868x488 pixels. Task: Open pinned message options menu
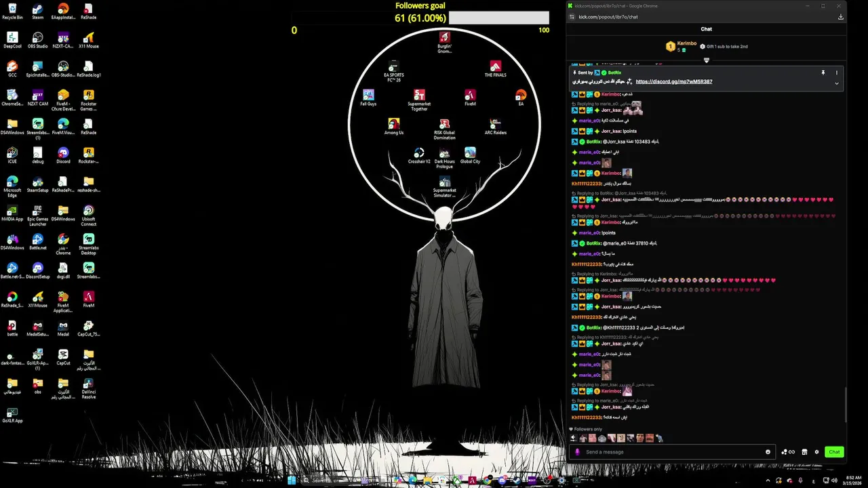[x=837, y=73]
